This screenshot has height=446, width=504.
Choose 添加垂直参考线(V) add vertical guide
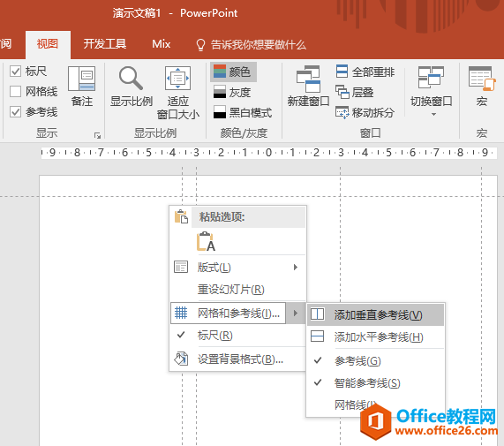(x=375, y=314)
